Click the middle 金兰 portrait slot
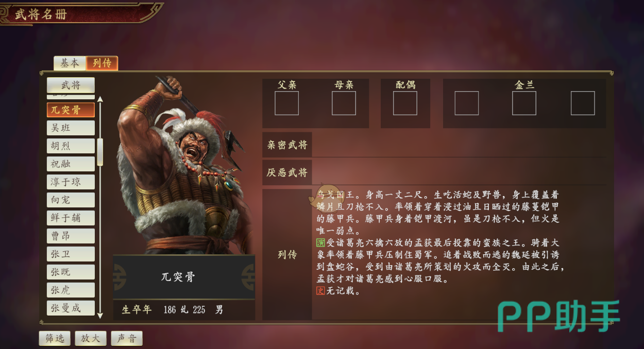Screen dimensions: 644x349 click(x=524, y=103)
